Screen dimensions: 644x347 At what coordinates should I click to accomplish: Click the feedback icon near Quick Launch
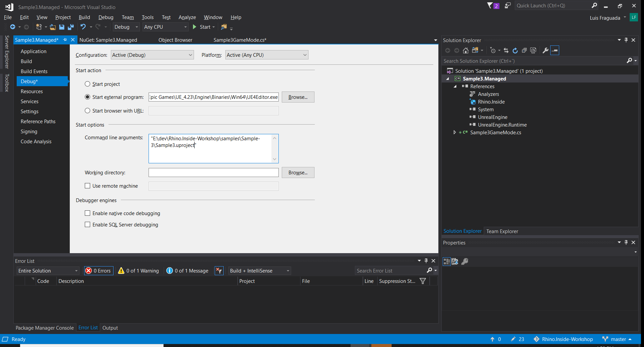[x=507, y=5]
